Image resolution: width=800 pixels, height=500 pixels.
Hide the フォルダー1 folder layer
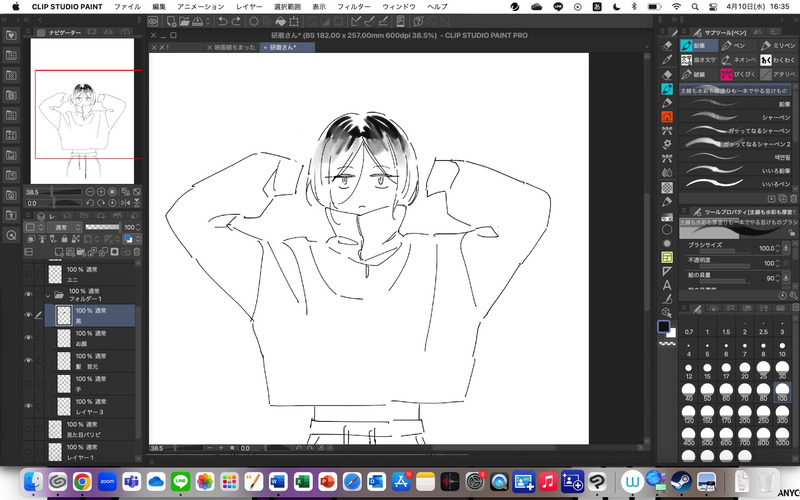[28, 294]
